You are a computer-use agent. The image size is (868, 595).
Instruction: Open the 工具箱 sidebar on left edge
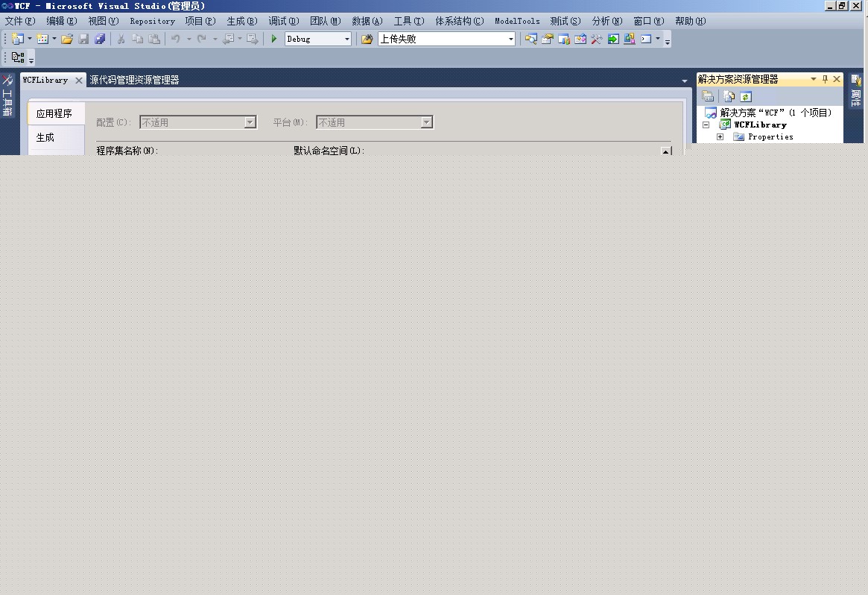(7, 95)
